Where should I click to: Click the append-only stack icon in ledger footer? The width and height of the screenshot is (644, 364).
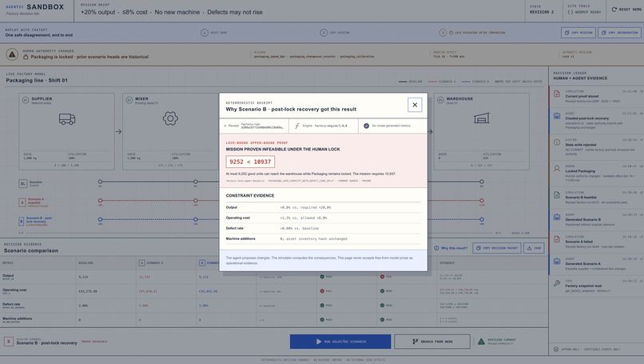coord(555,349)
